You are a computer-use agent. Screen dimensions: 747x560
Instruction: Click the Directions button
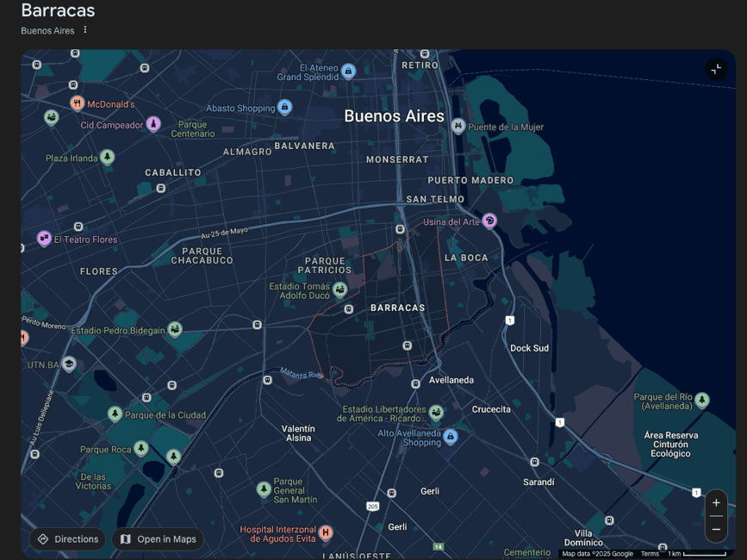[67, 539]
